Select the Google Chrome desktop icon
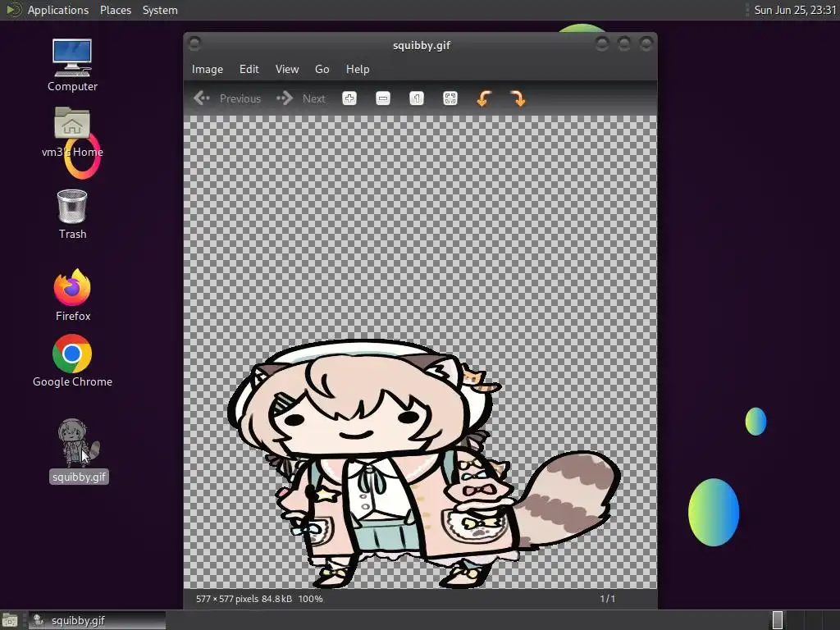The height and width of the screenshot is (630, 840). (x=72, y=361)
